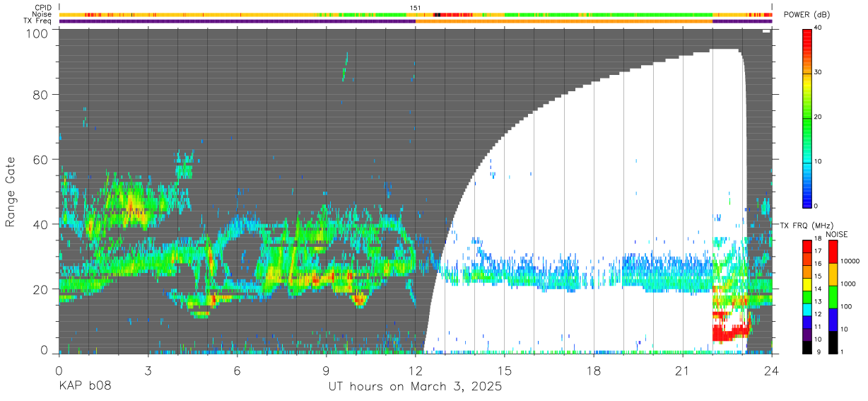Click the power colorbar tick 20

[817, 117]
